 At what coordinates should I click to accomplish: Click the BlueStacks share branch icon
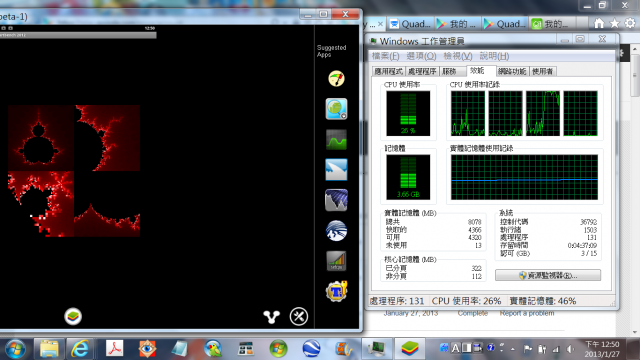click(x=271, y=317)
